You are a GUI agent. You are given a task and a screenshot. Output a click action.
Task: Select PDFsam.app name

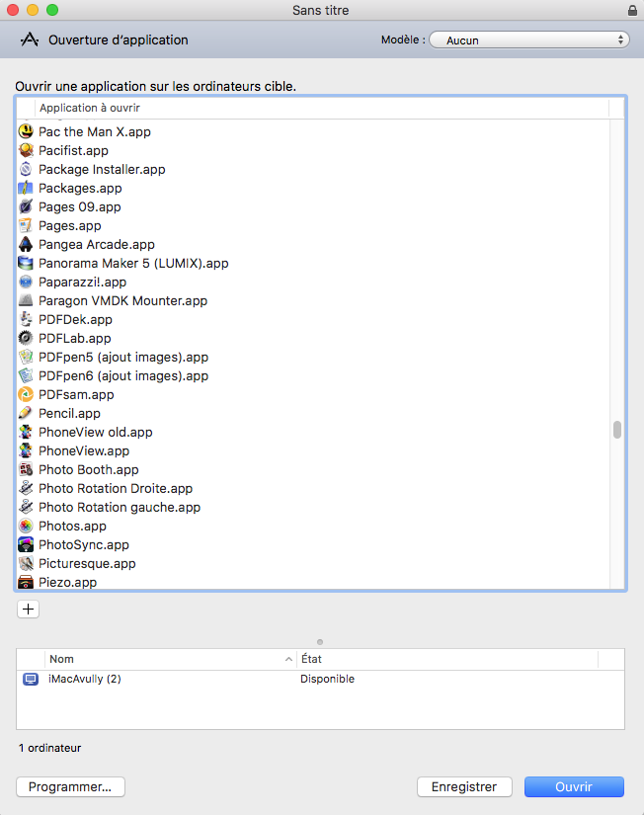click(76, 394)
